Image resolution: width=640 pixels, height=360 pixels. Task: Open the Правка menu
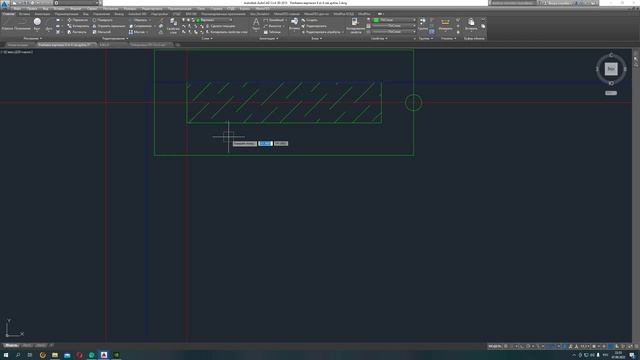(x=31, y=9)
